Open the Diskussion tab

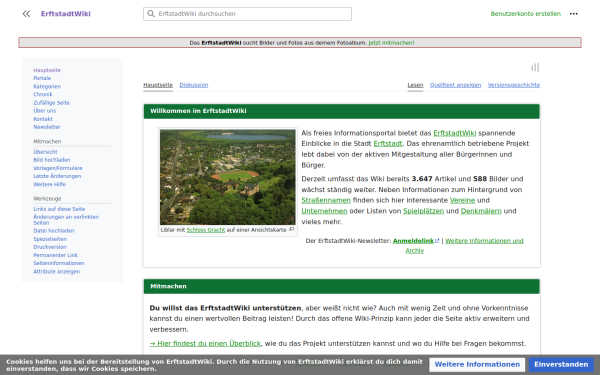click(194, 85)
